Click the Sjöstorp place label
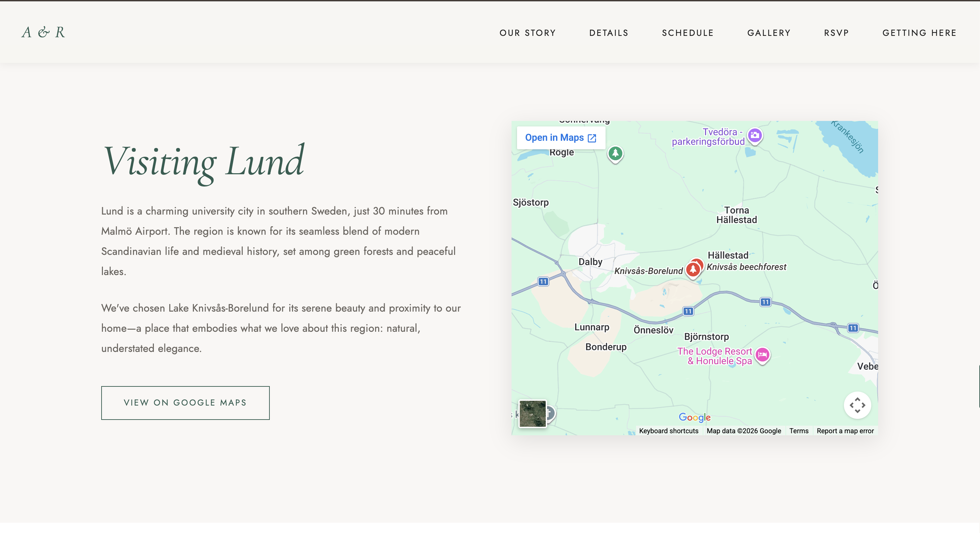This screenshot has width=980, height=533. pos(531,203)
